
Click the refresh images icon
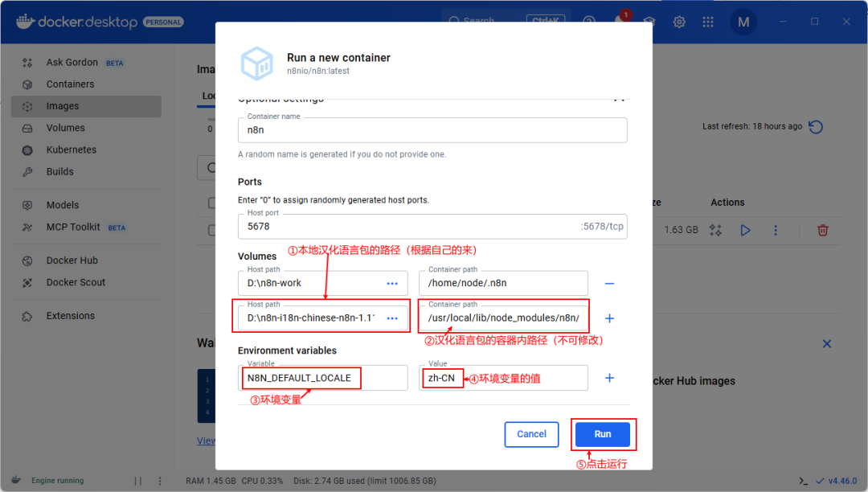click(816, 127)
